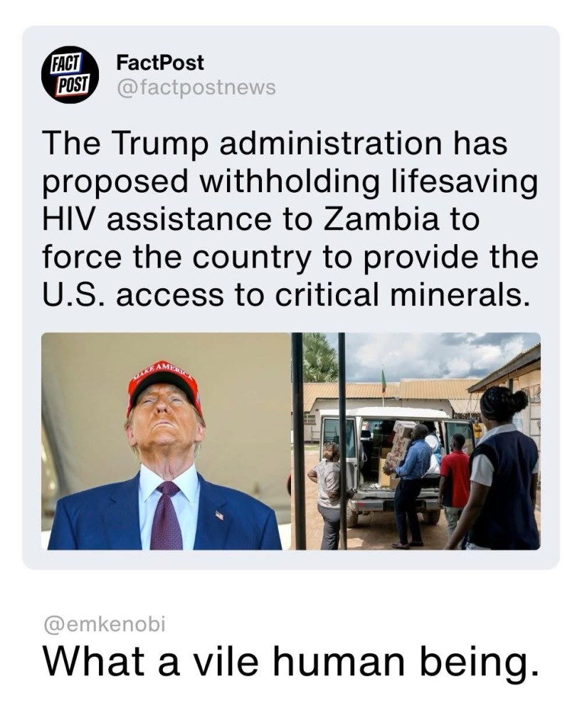Click the word 'Zambia' in tweet
Viewport: 582px width, 728px height.
click(x=381, y=218)
